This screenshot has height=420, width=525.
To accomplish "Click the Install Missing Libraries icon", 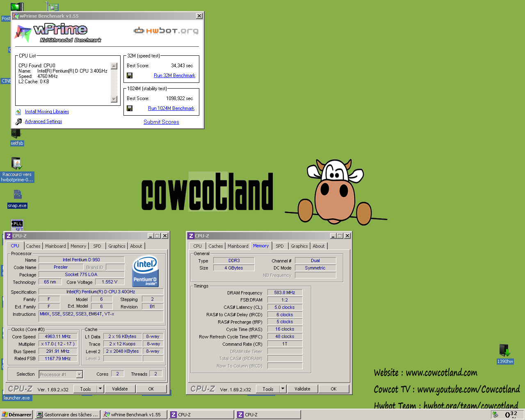I will coord(18,112).
